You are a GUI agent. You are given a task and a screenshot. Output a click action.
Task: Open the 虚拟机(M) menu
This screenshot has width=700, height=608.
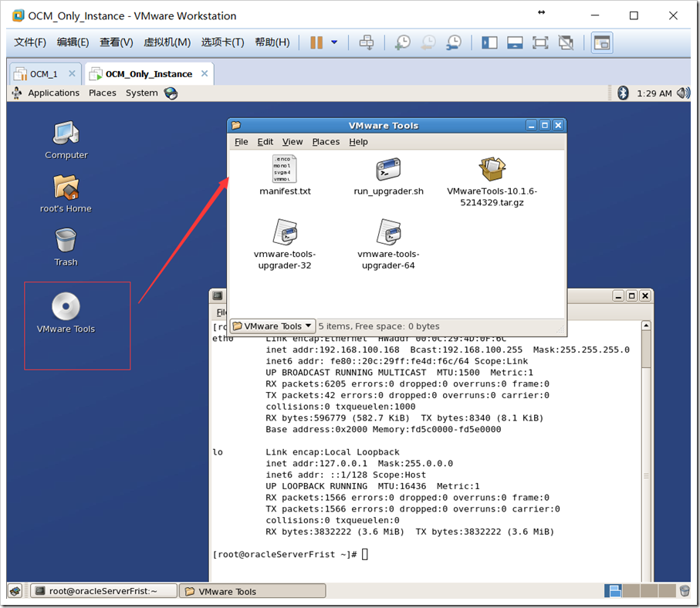(x=167, y=42)
